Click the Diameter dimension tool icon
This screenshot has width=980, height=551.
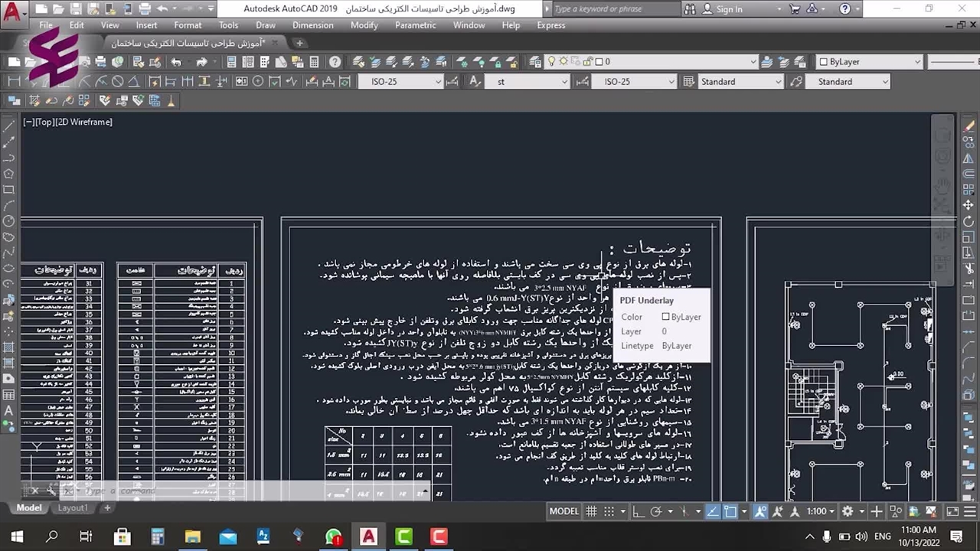click(117, 82)
